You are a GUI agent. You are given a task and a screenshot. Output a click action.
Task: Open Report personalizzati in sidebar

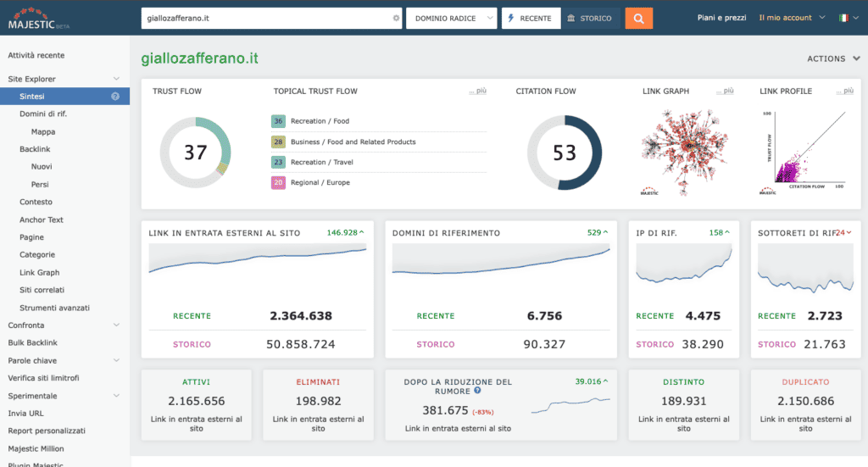47,431
